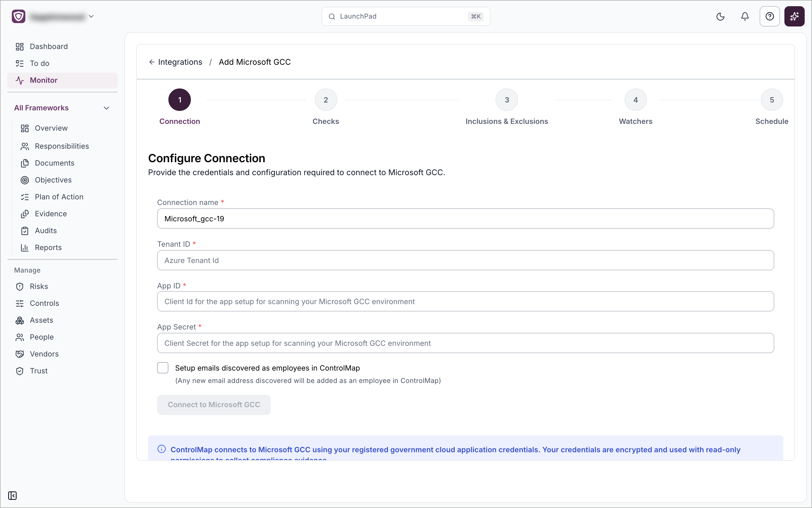812x508 pixels.
Task: Open the help question mark button
Action: pos(769,16)
